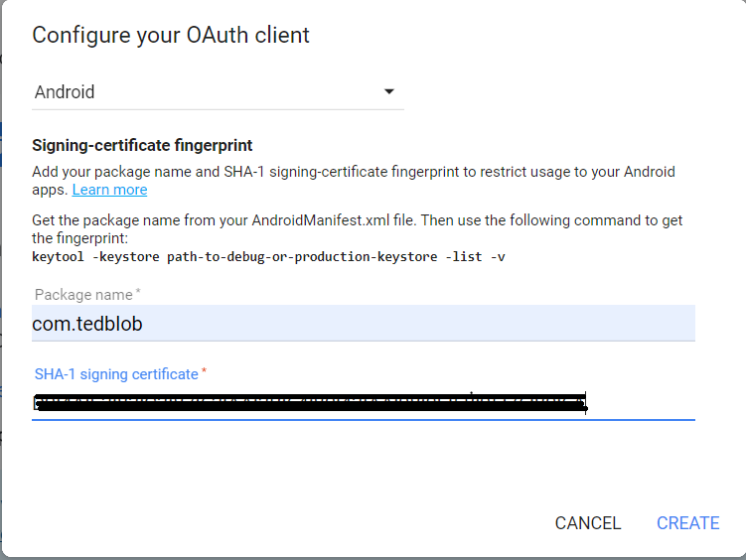
Task: Click the asterisk beside Package name
Action: (x=138, y=294)
